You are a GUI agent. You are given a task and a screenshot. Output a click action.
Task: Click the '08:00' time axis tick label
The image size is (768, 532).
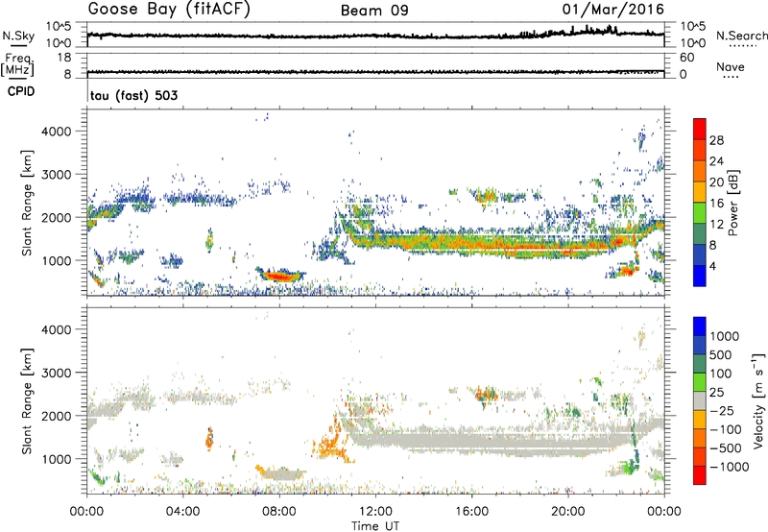pyautogui.click(x=279, y=512)
